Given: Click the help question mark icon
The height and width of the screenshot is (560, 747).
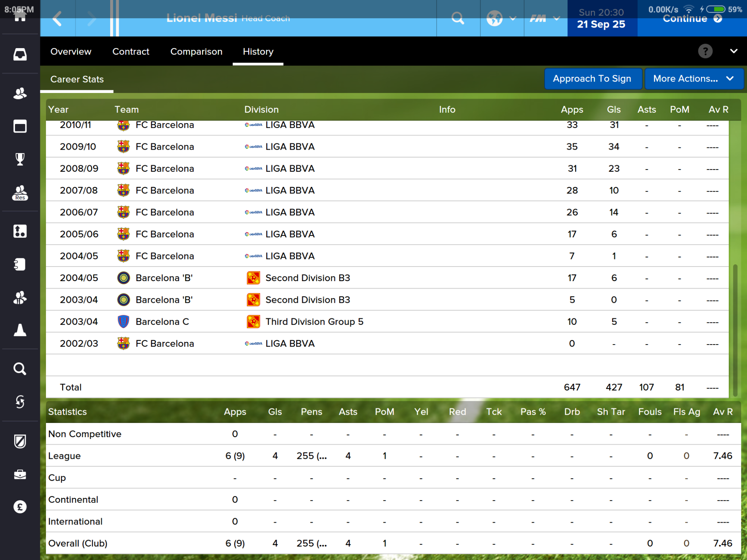Looking at the screenshot, I should pyautogui.click(x=705, y=51).
